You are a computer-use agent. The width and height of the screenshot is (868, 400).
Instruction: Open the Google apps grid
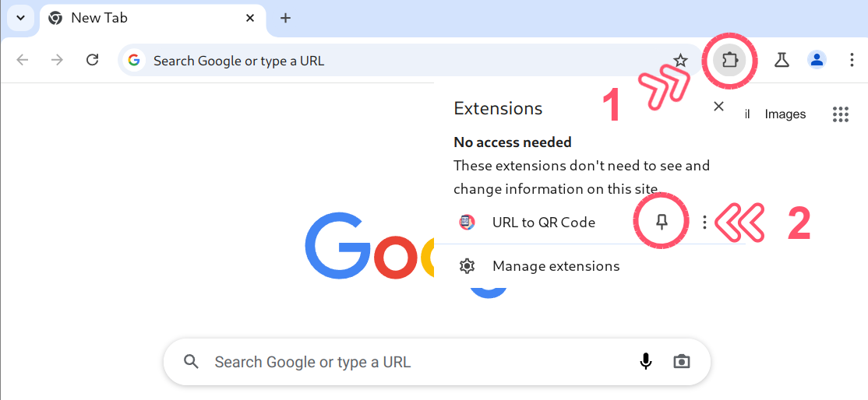[840, 114]
